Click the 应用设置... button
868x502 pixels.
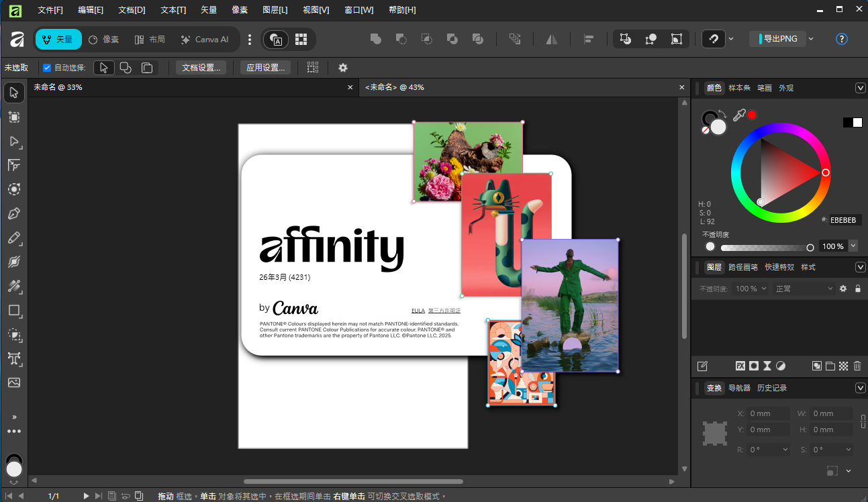coord(266,68)
